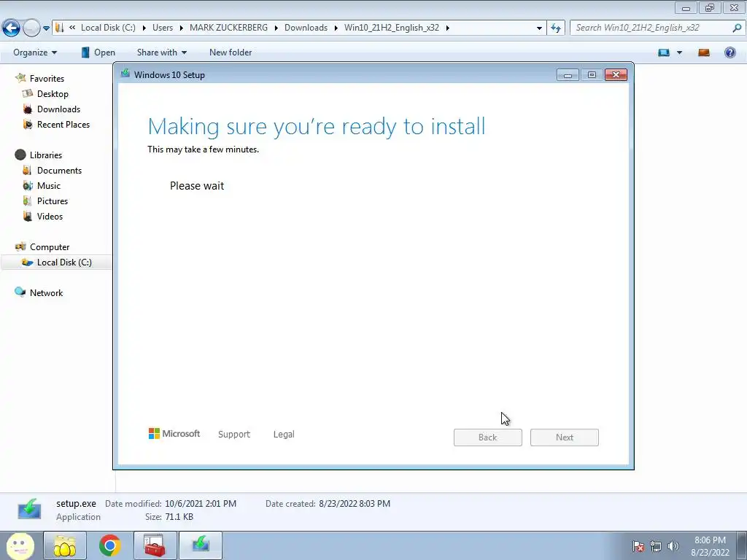Open the Share with menu

pyautogui.click(x=161, y=52)
